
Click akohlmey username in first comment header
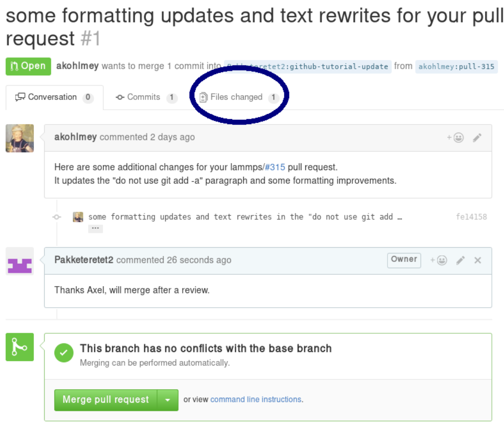75,137
